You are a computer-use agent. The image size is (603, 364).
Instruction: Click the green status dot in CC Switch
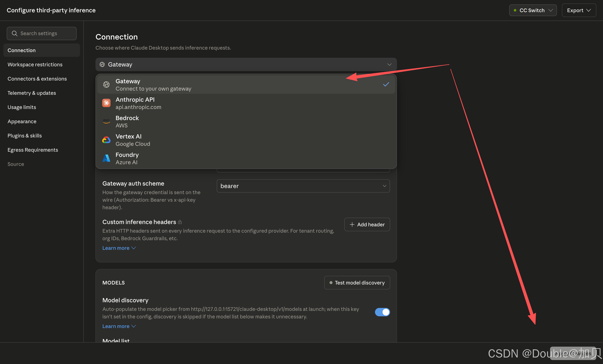(515, 10)
